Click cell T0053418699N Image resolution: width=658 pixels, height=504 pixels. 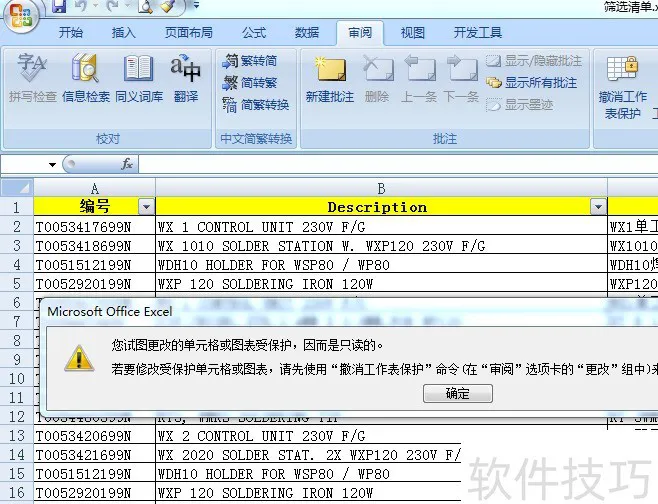click(94, 246)
